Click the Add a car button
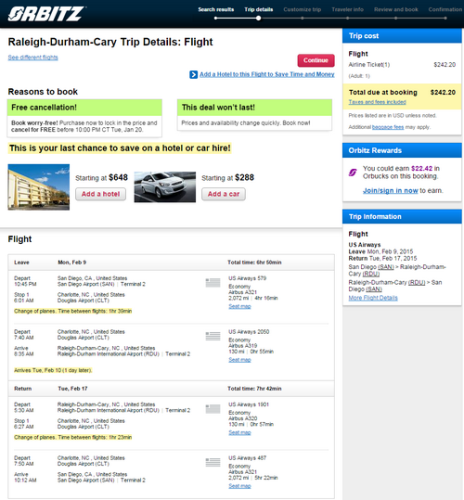 point(223,194)
